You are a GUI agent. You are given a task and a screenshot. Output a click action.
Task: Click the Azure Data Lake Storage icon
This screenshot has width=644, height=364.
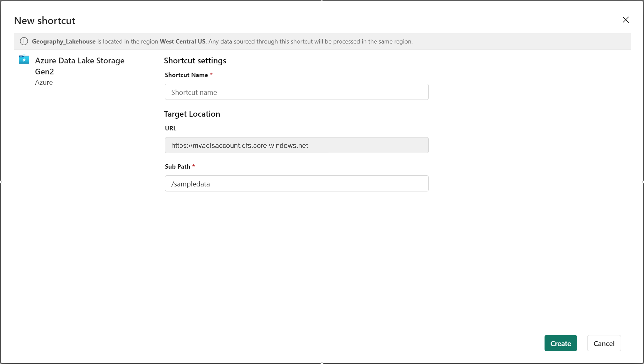24,60
